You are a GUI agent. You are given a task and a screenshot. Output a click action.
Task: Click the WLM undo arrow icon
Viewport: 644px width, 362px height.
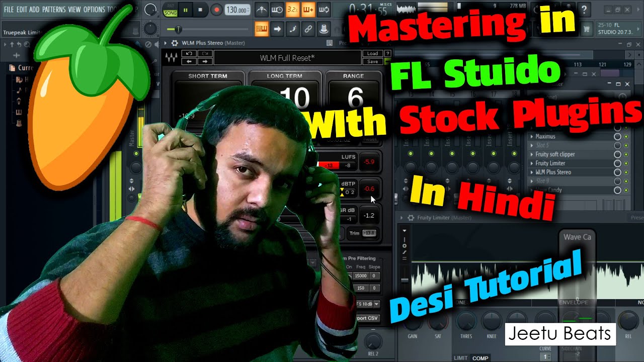coord(189,53)
